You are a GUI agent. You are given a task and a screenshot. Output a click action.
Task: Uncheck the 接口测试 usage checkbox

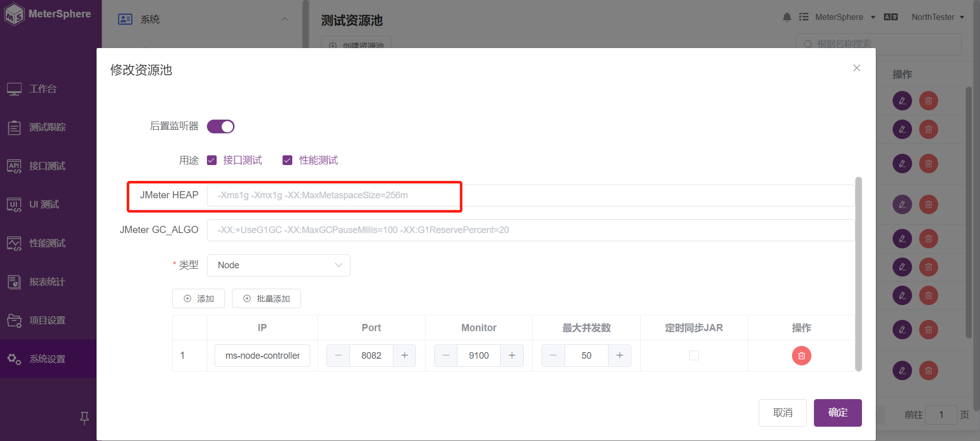[212, 160]
